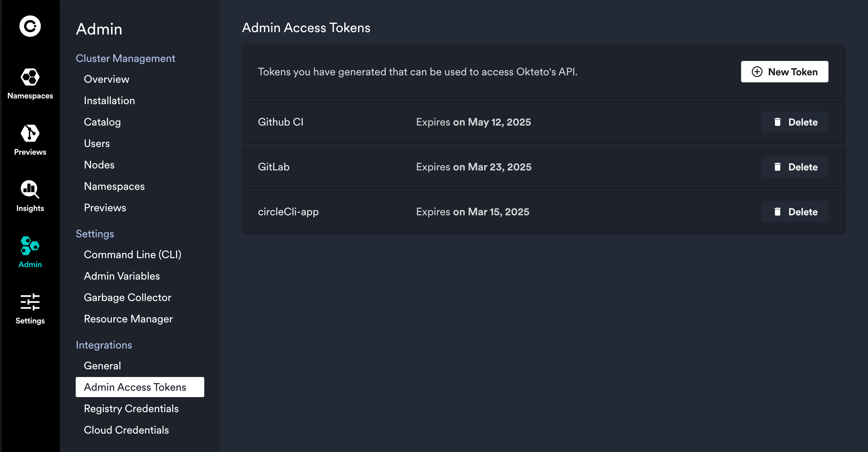
Task: Switch to the Registry Credentials section
Action: tap(131, 408)
